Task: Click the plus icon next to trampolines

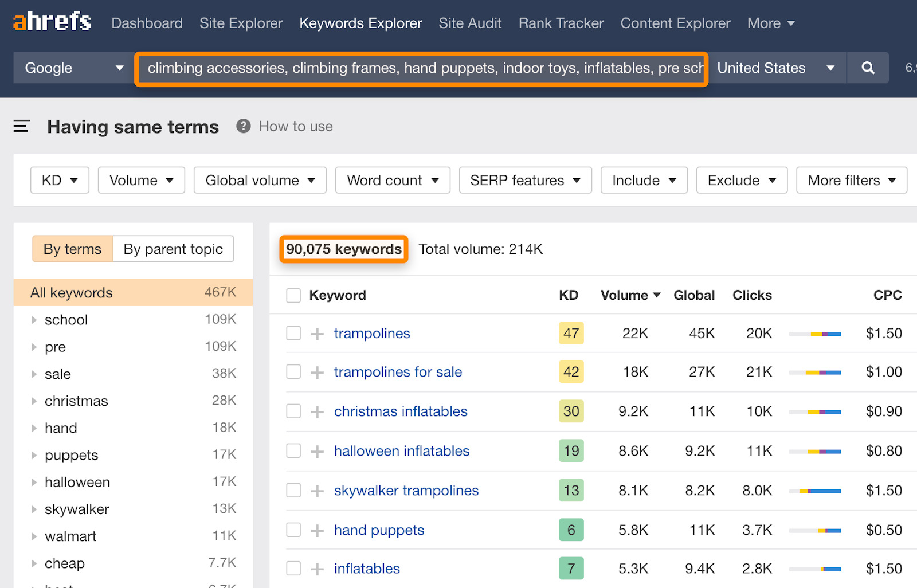Action: coord(316,333)
